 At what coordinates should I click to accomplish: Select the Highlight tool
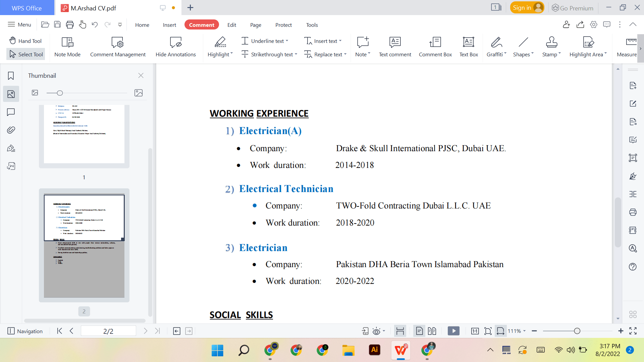pos(219,47)
